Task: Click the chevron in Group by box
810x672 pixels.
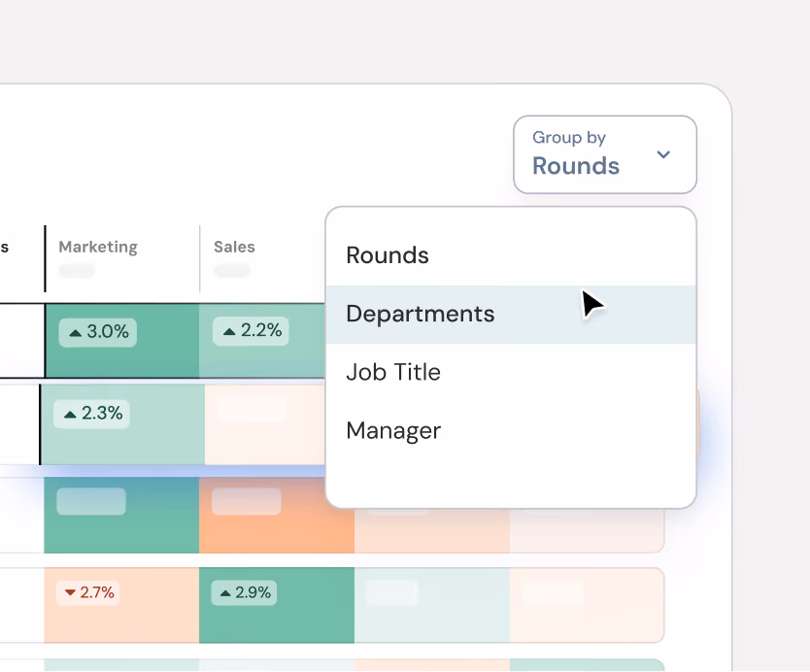Action: coord(663,154)
